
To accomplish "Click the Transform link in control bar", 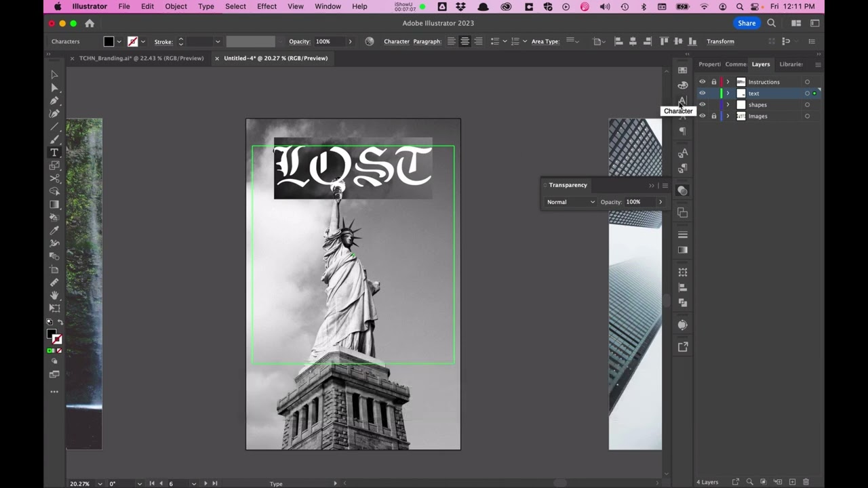I will point(720,41).
